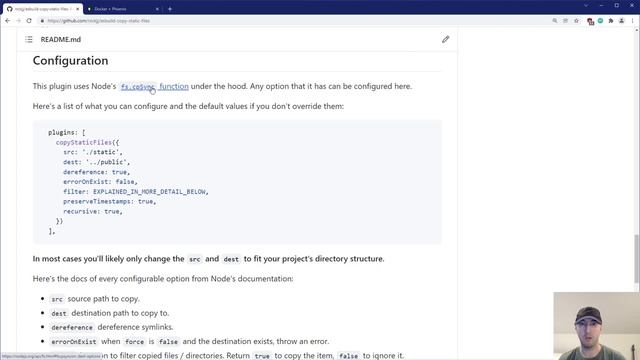This screenshot has height=360, width=640.
Task: Click the padlock site info icon
Action: tap(42, 21)
